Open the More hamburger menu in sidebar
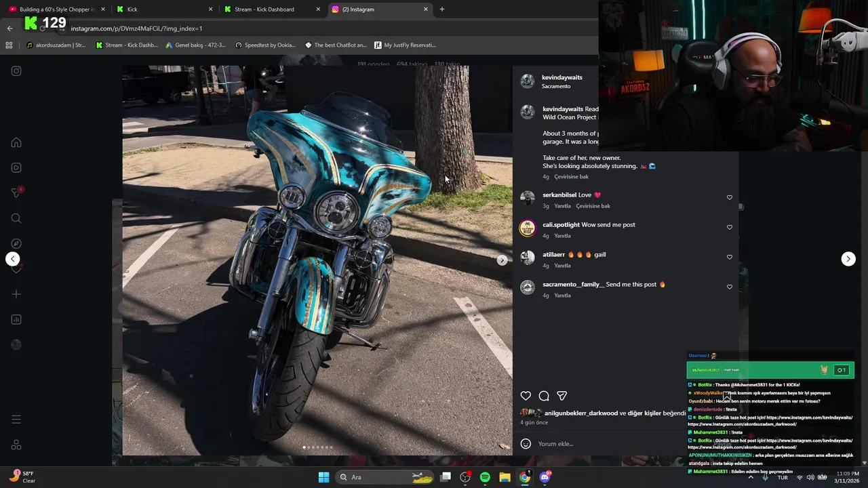Viewport: 868px width, 488px height. pos(16,420)
